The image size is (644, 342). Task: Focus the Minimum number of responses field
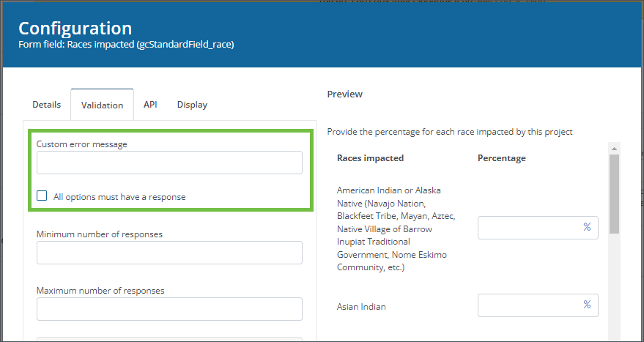pyautogui.click(x=169, y=253)
